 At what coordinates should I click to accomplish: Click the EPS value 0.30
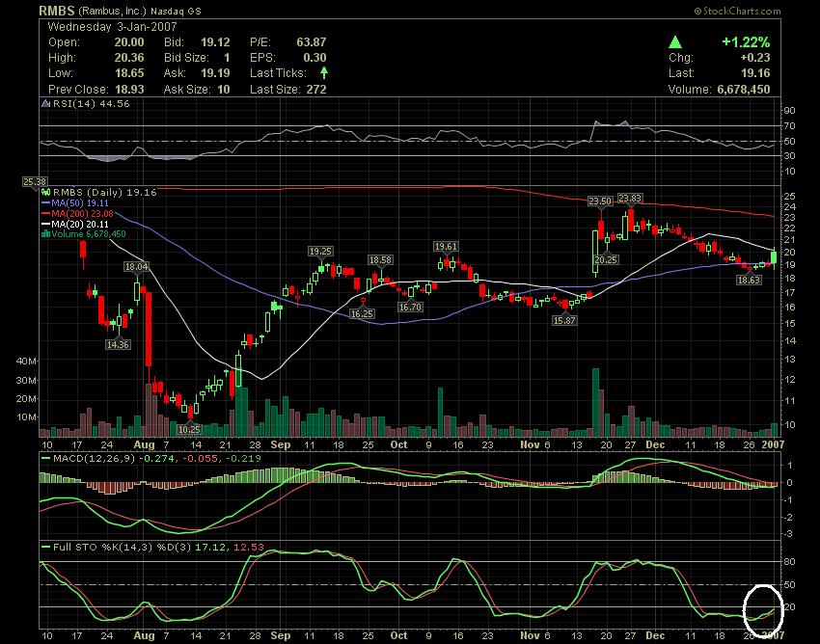314,58
